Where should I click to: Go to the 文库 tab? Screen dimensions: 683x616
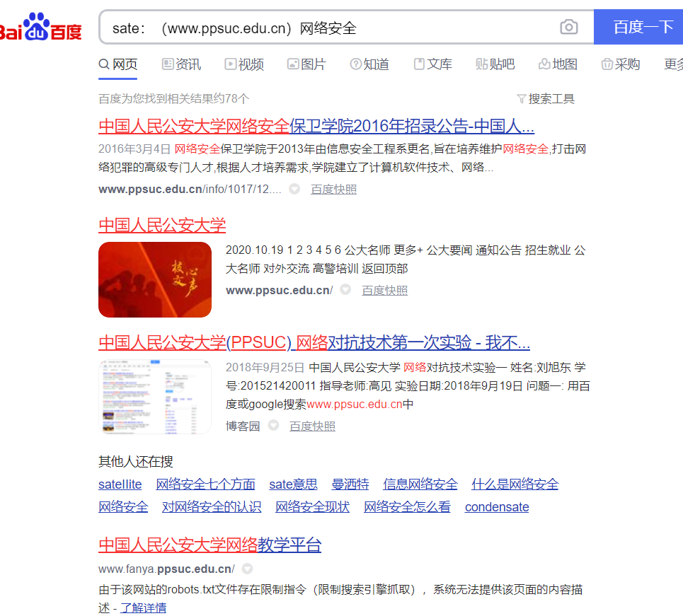[432, 64]
